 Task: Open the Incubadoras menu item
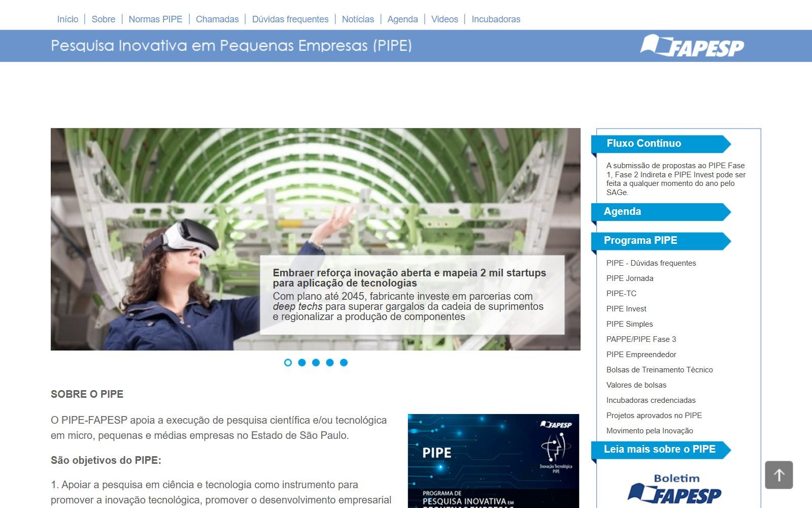pyautogui.click(x=496, y=19)
